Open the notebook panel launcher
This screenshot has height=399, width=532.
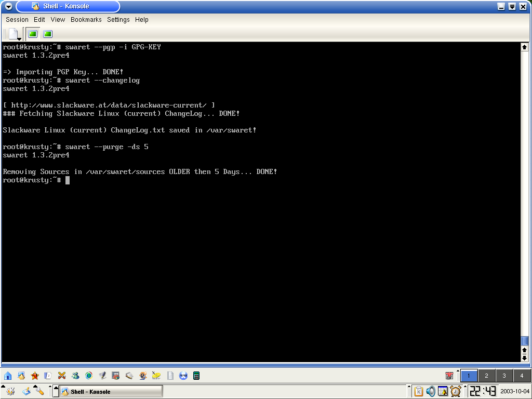[129, 376]
